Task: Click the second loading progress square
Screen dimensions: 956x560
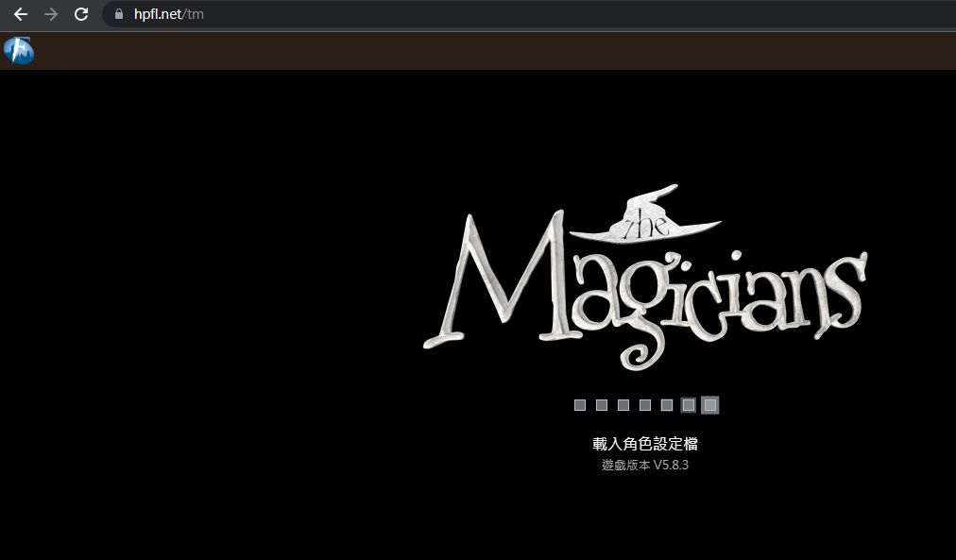Action: [x=602, y=405]
